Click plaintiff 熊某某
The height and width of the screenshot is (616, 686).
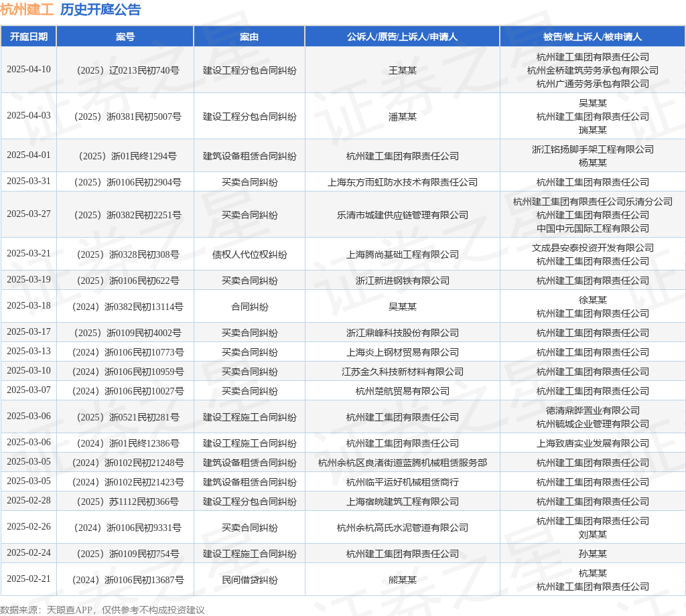point(403,580)
